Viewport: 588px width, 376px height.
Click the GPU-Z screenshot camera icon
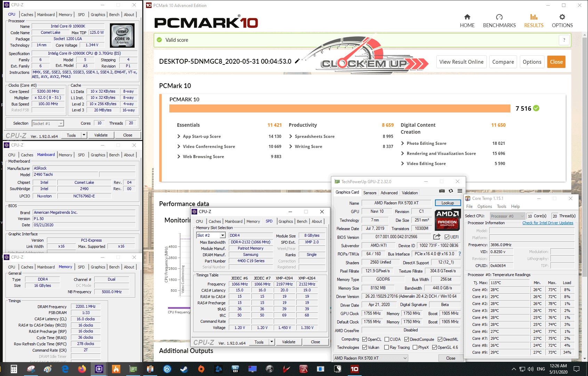point(442,191)
